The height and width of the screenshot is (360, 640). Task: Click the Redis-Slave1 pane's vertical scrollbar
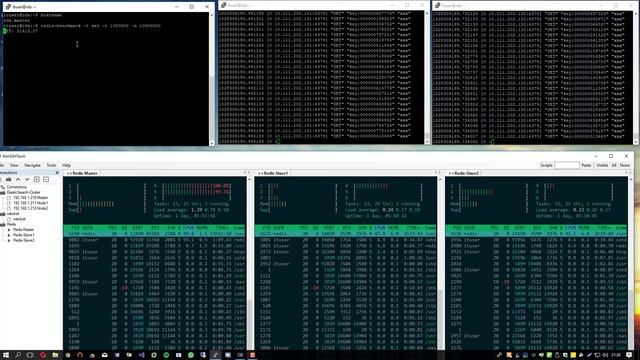click(440, 263)
